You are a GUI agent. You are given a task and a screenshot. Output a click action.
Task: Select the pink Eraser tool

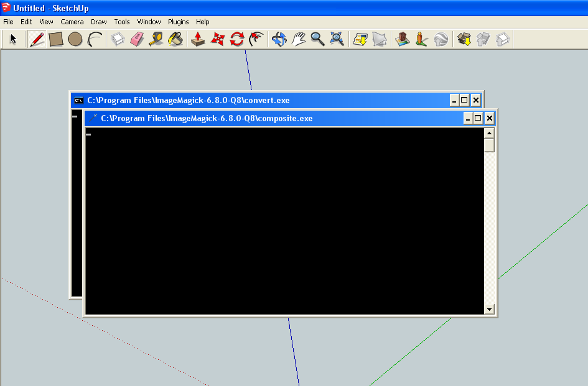pos(137,39)
